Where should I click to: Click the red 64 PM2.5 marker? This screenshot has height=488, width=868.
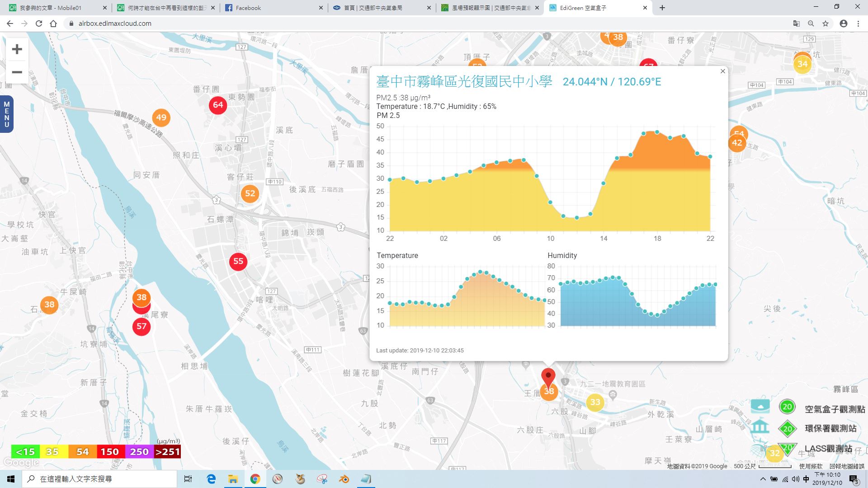coord(218,105)
